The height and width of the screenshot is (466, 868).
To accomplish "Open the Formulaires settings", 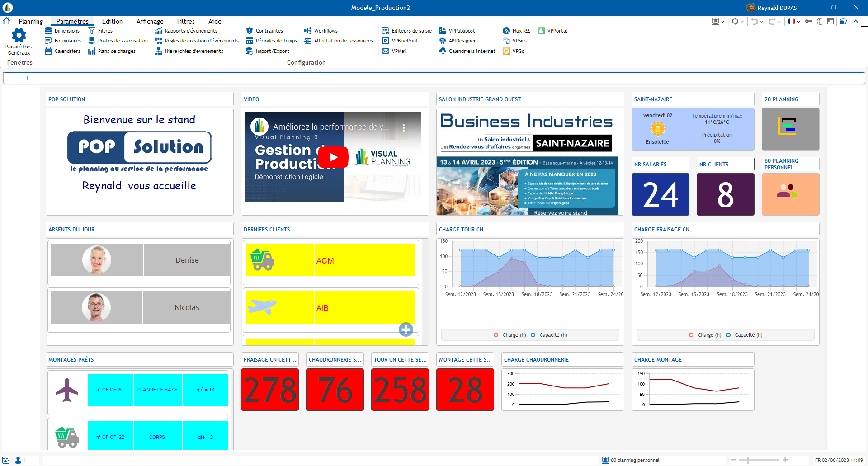I will point(63,41).
